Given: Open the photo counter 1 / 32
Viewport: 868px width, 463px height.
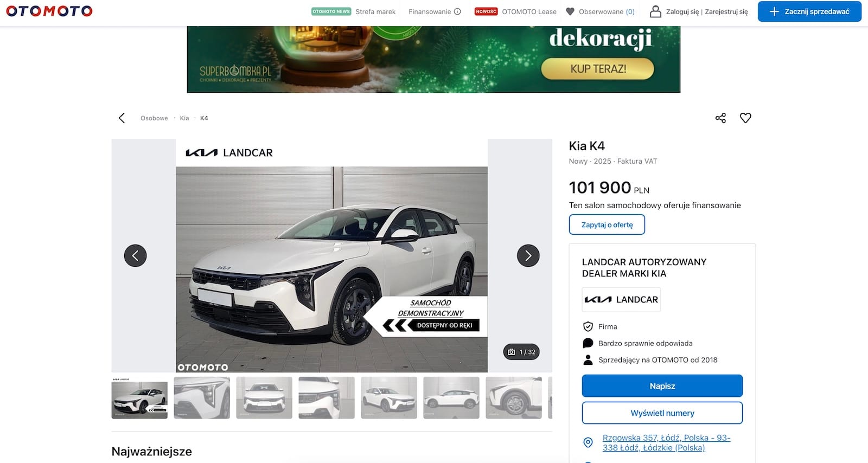Looking at the screenshot, I should click(x=521, y=352).
